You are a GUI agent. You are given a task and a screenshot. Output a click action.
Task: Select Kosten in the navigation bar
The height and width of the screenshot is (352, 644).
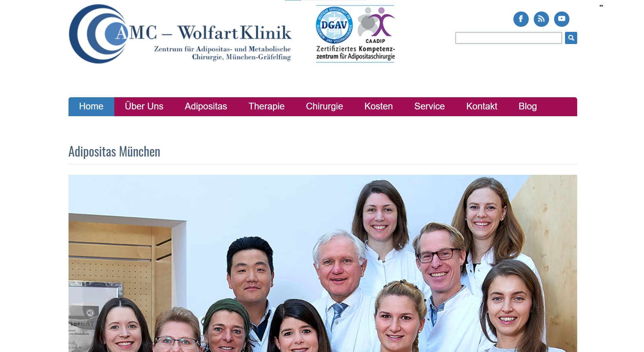tap(378, 106)
